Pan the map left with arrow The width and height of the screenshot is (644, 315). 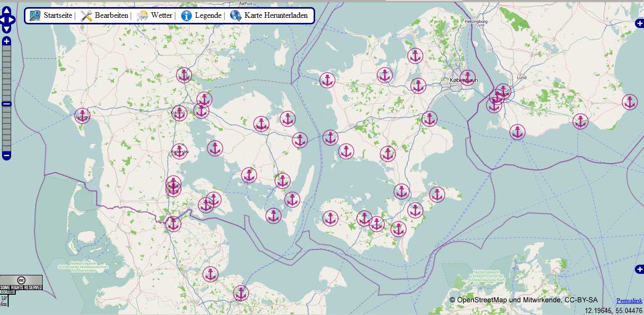[x=2, y=20]
